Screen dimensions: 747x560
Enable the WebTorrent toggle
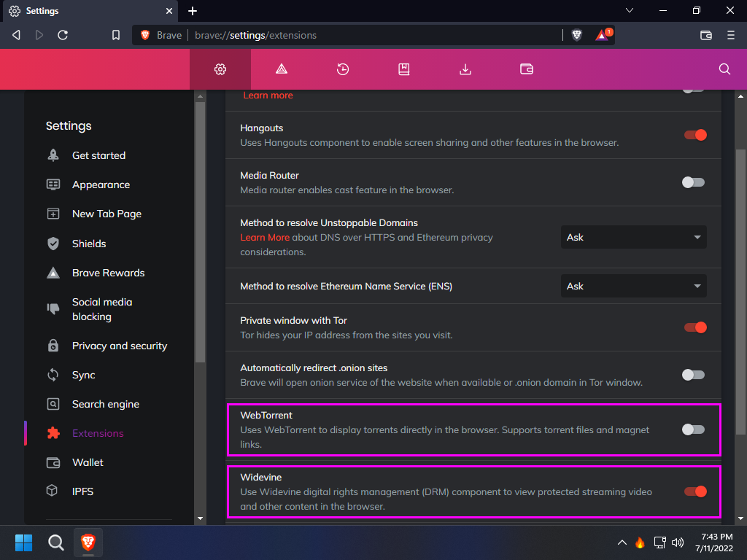click(693, 429)
